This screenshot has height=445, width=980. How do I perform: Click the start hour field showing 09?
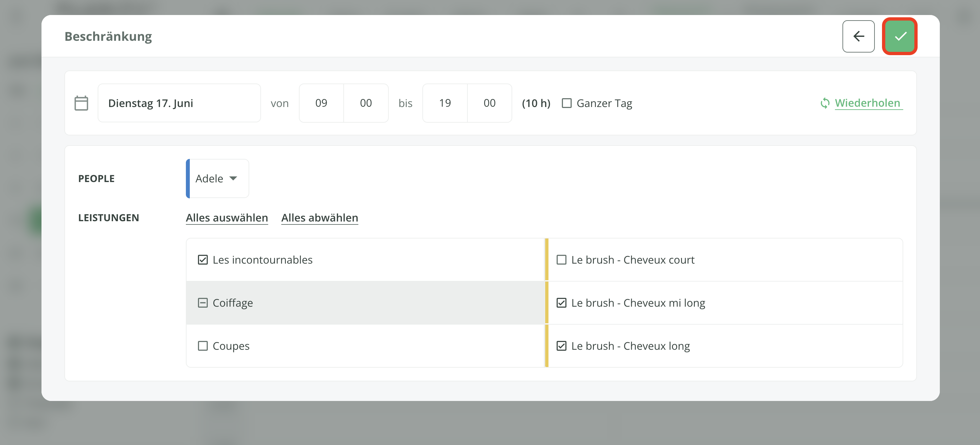pos(321,103)
